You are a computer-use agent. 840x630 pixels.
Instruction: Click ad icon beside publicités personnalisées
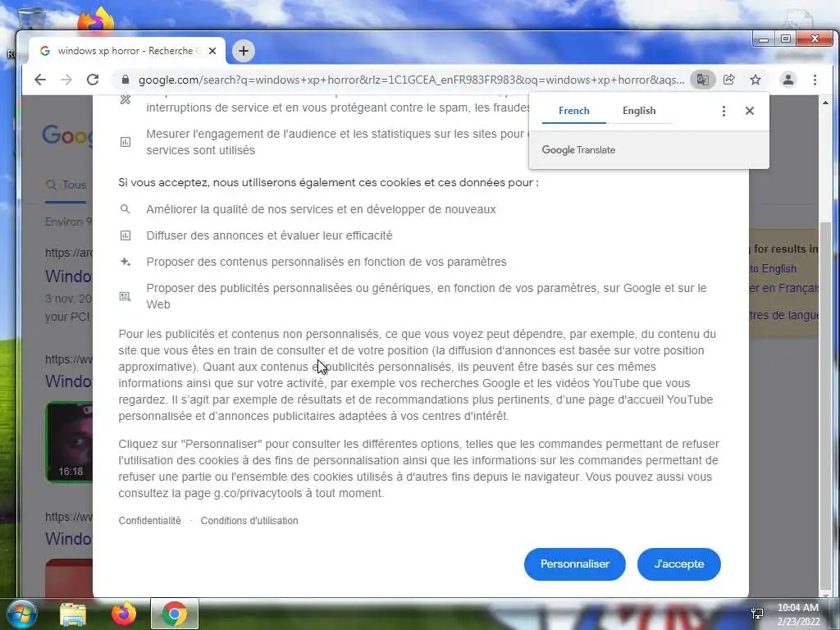tap(125, 296)
